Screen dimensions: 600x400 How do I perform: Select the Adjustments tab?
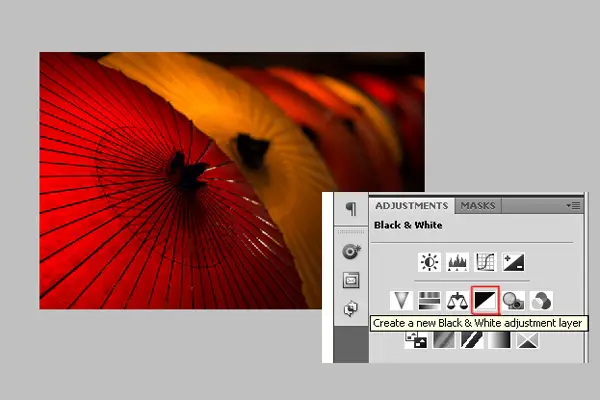(x=411, y=205)
